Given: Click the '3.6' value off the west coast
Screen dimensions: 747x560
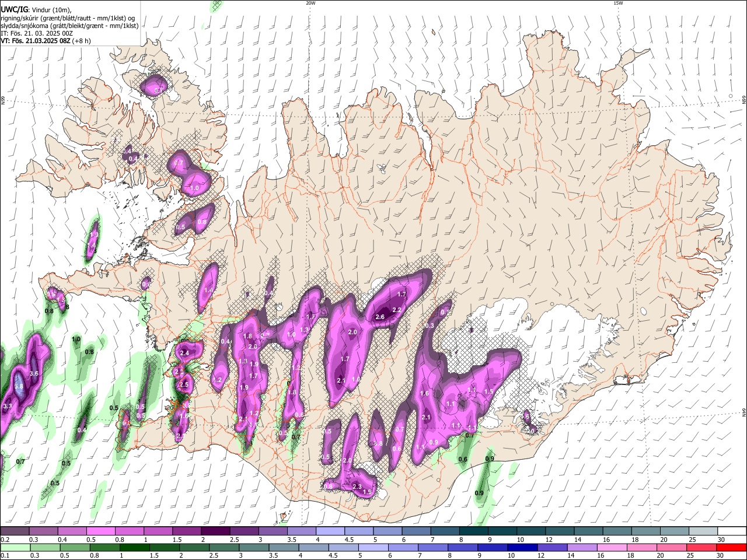Looking at the screenshot, I should tap(34, 373).
